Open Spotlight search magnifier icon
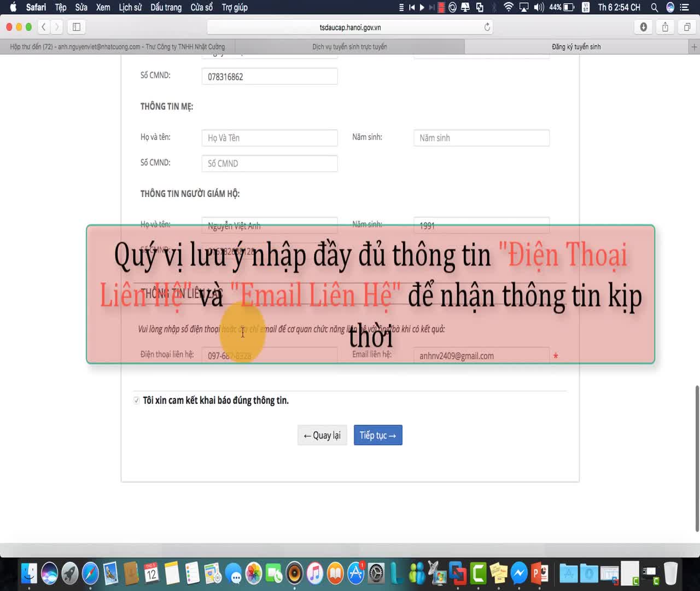Viewport: 700px width, 591px height. click(654, 7)
